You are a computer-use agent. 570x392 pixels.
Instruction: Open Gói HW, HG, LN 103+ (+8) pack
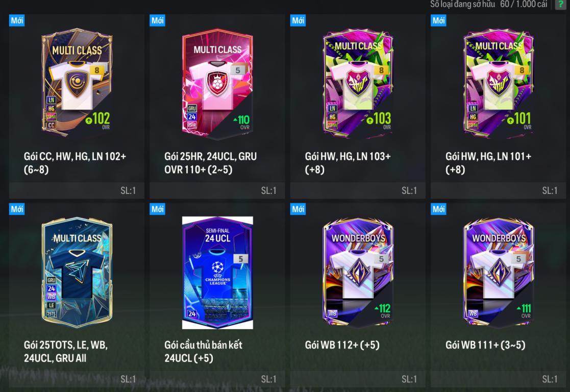(348, 163)
